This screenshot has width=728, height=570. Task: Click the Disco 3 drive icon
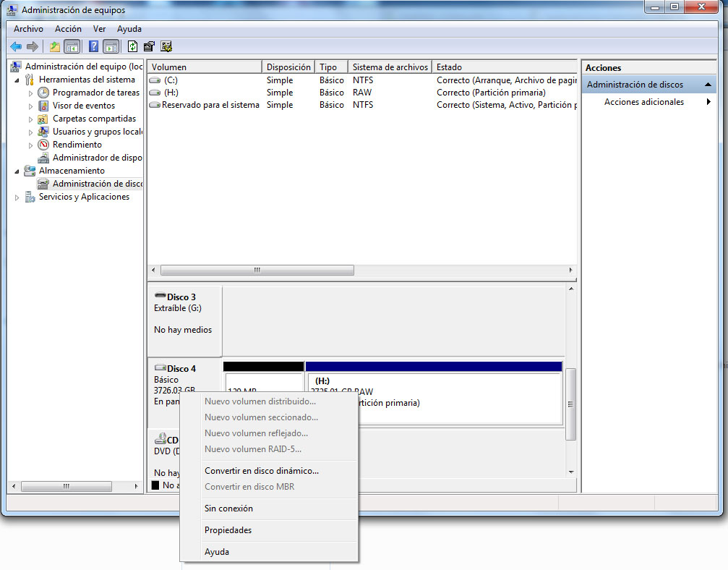click(x=160, y=295)
